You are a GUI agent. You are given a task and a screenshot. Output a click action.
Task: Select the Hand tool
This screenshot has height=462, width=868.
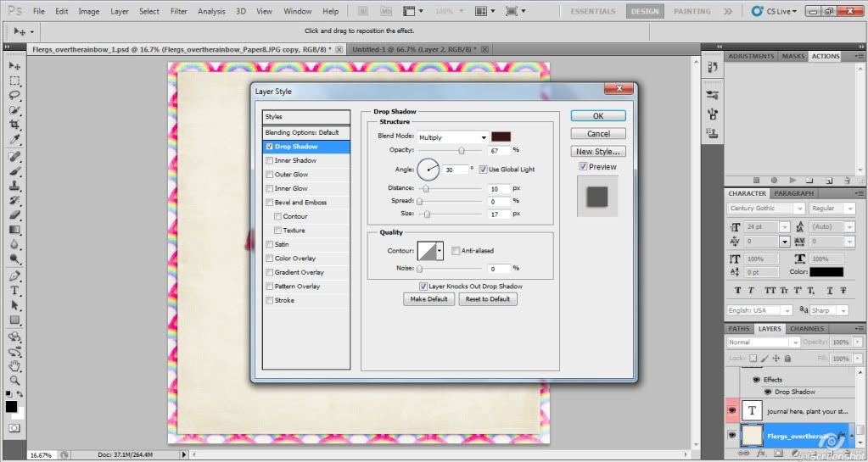tap(14, 365)
